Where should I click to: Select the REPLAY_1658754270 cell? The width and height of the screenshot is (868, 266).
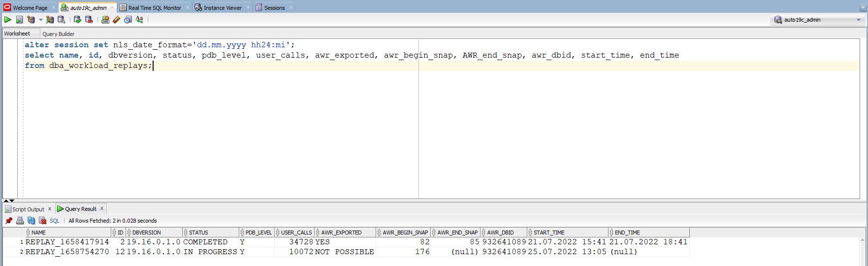click(x=68, y=252)
